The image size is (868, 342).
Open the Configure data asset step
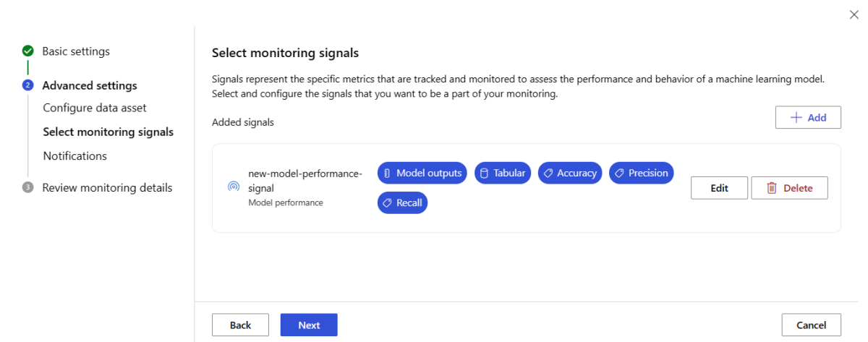[x=95, y=108]
